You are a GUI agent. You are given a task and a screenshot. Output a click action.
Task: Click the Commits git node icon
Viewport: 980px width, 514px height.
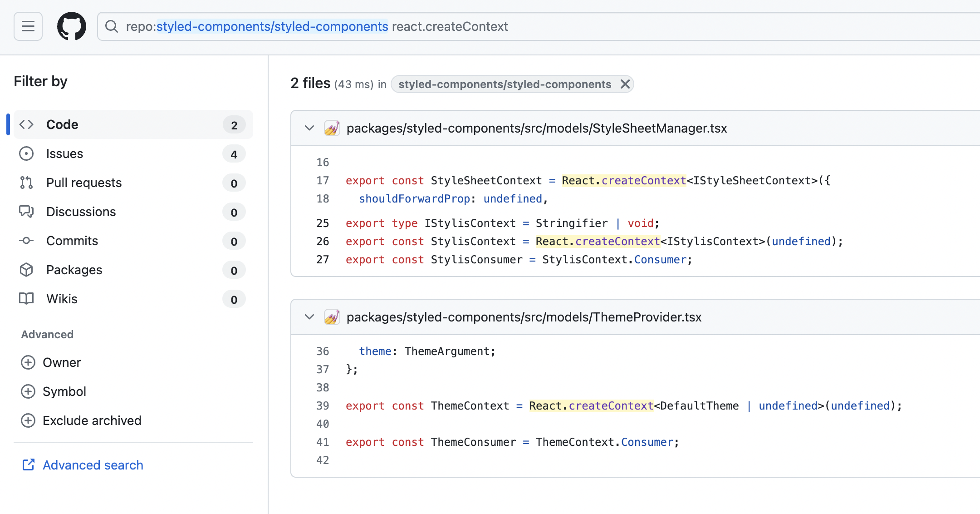click(x=26, y=241)
